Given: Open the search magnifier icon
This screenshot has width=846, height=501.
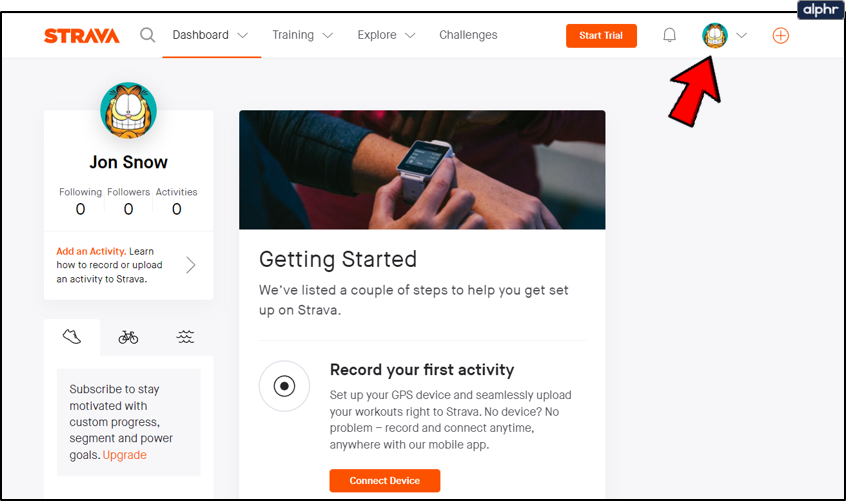Looking at the screenshot, I should point(148,35).
